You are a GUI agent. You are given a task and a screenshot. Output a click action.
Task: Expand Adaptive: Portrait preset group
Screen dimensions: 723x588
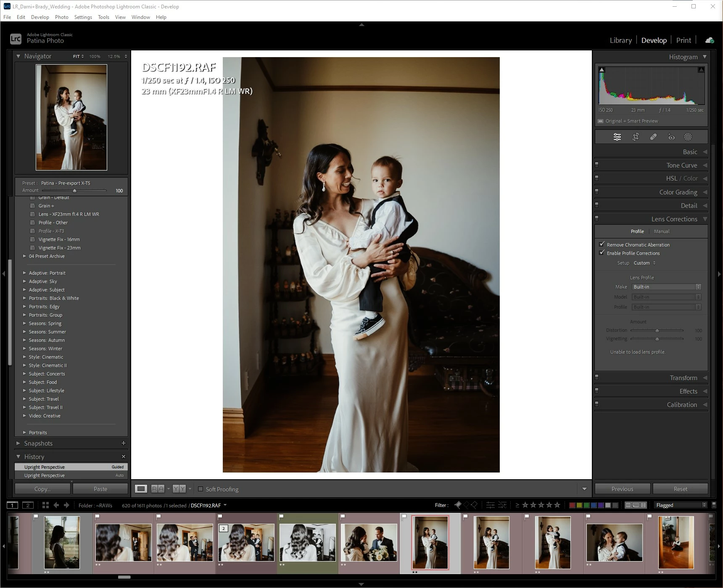pos(24,273)
